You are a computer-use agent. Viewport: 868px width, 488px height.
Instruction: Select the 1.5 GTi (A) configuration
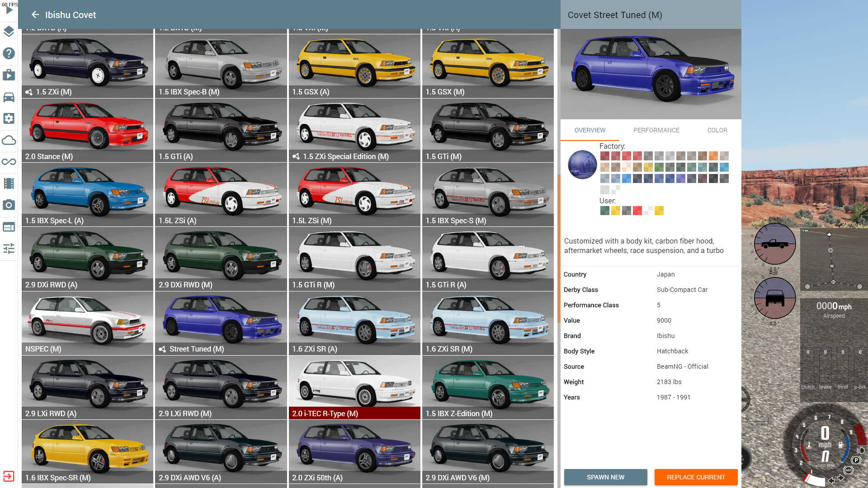click(221, 130)
